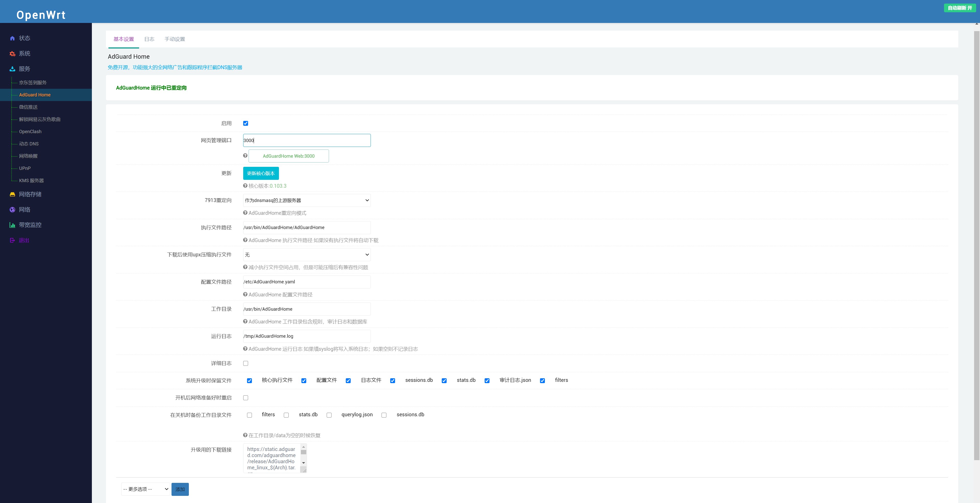The height and width of the screenshot is (503, 980).
Task: Switch to the 手动设置 tab
Action: pos(175,39)
